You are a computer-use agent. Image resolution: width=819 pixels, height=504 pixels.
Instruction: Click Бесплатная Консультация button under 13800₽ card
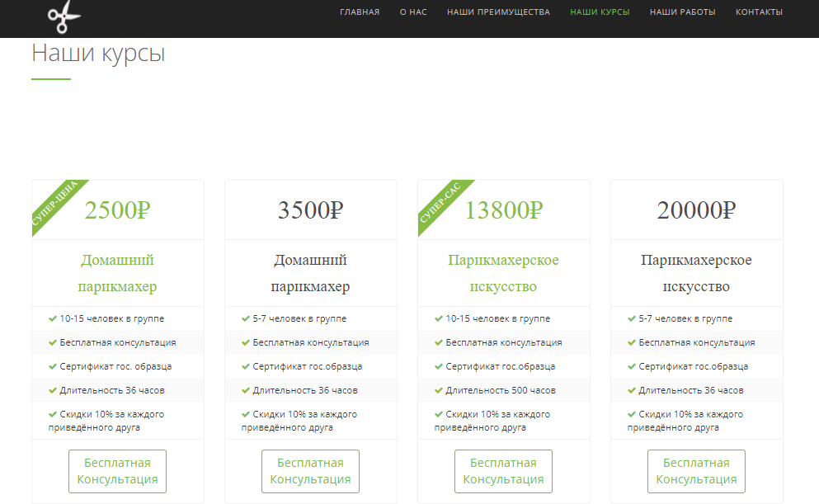[x=503, y=471]
